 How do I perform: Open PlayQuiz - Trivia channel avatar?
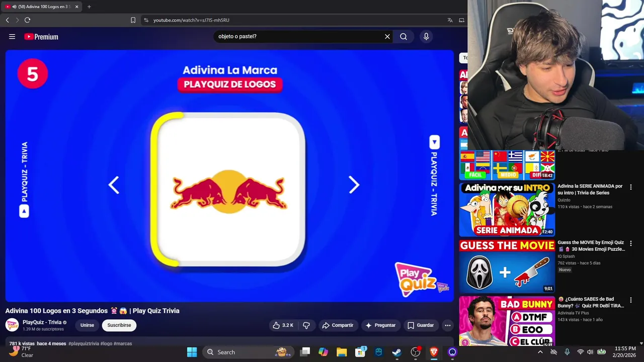point(12,325)
